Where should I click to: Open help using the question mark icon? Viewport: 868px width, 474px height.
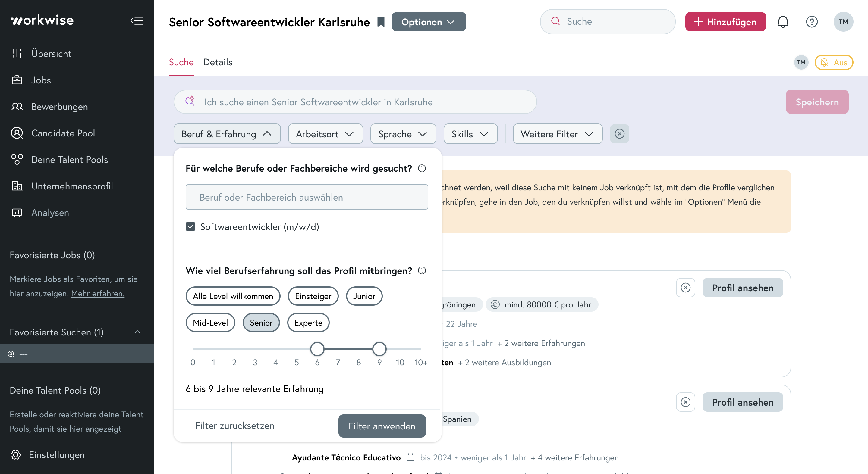click(812, 22)
